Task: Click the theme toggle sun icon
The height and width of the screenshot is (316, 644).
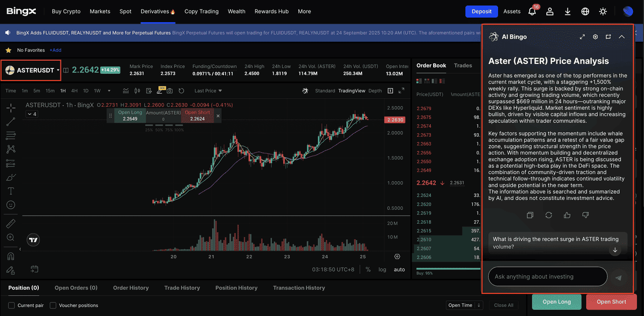Action: 603,12
